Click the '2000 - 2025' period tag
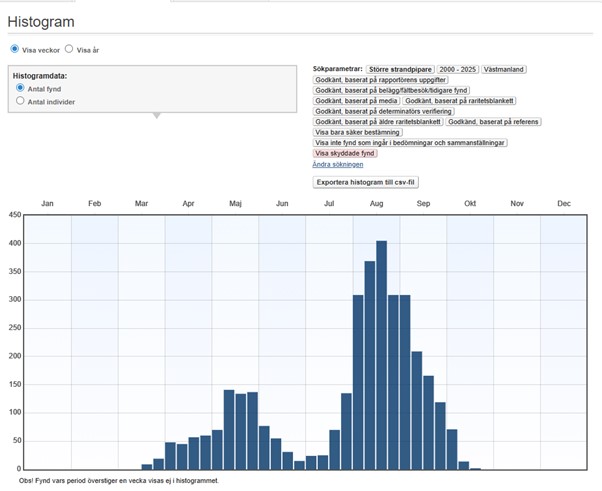This screenshot has width=602, height=491. tap(456, 69)
